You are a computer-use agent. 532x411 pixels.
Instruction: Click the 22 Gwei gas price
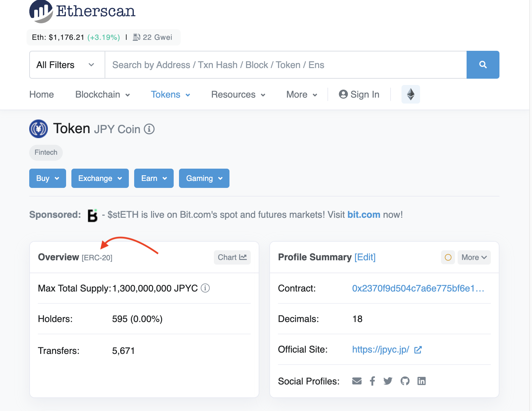pyautogui.click(x=157, y=37)
